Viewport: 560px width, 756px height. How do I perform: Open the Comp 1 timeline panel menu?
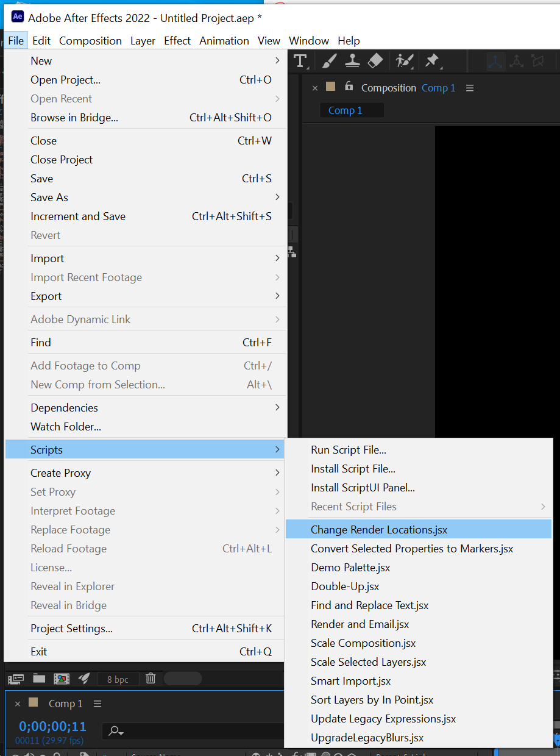[x=97, y=704]
